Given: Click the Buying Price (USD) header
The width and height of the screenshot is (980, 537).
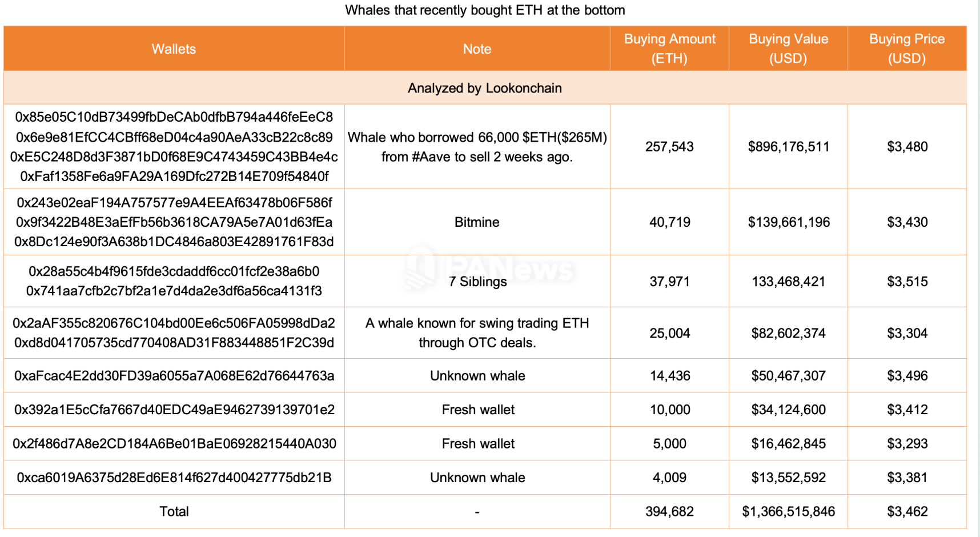Looking at the screenshot, I should coord(907,49).
